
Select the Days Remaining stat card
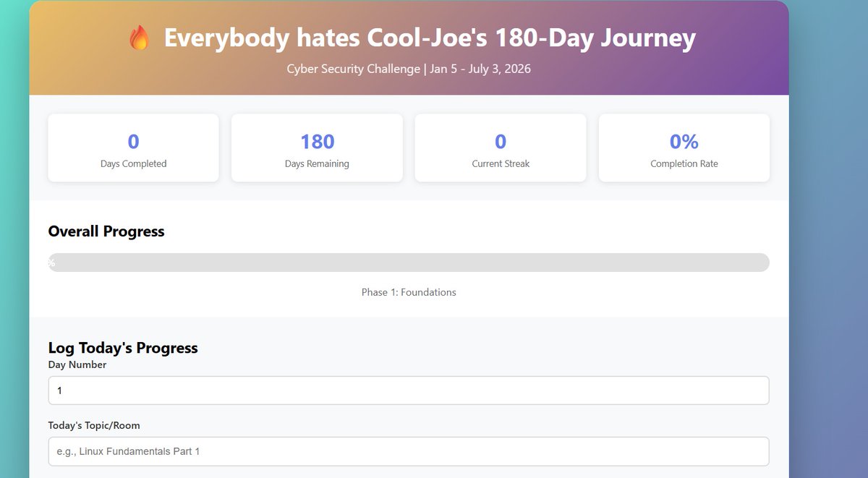point(317,148)
